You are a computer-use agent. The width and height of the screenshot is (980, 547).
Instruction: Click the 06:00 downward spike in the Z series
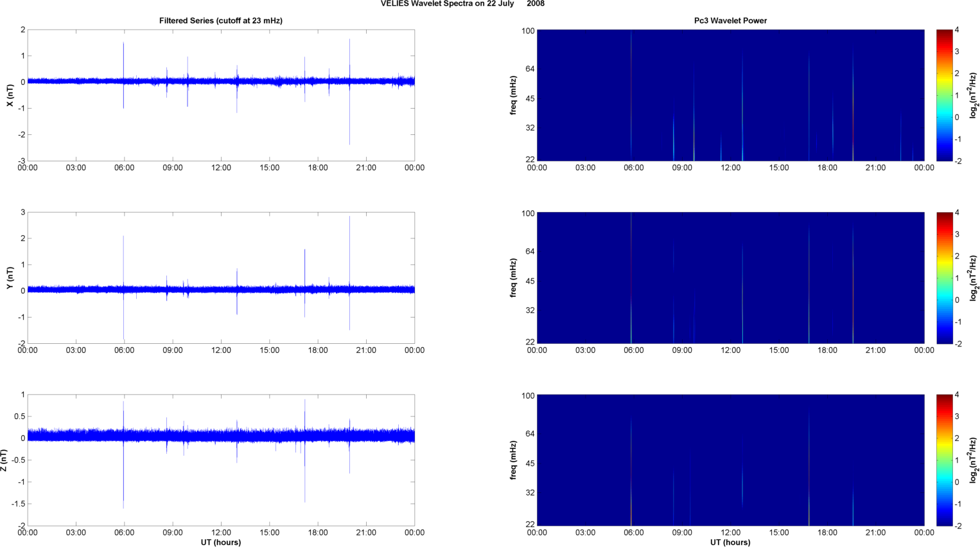point(123,476)
